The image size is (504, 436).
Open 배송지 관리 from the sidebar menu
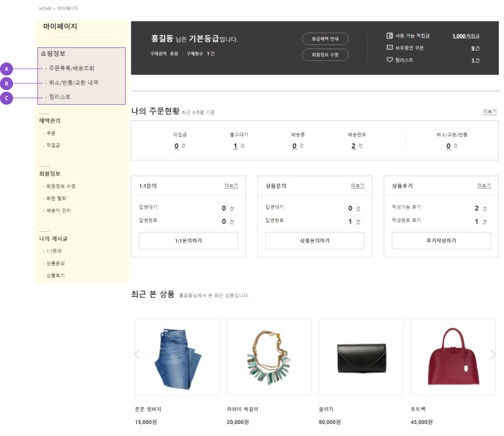point(58,211)
